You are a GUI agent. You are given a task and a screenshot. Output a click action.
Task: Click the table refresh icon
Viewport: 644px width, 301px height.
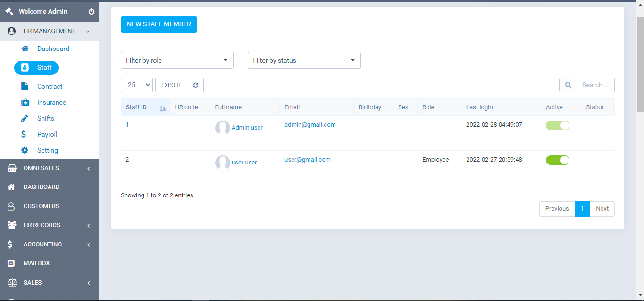[x=195, y=85]
